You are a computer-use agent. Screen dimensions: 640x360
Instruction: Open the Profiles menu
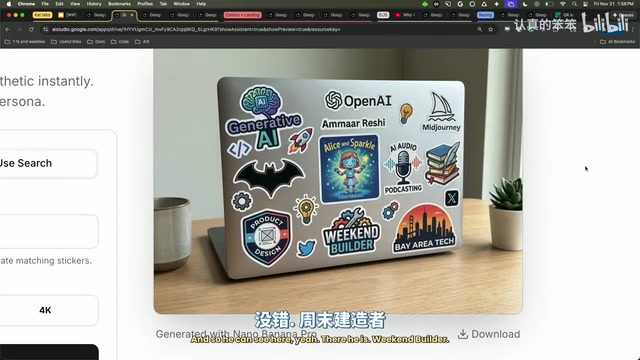pos(145,4)
